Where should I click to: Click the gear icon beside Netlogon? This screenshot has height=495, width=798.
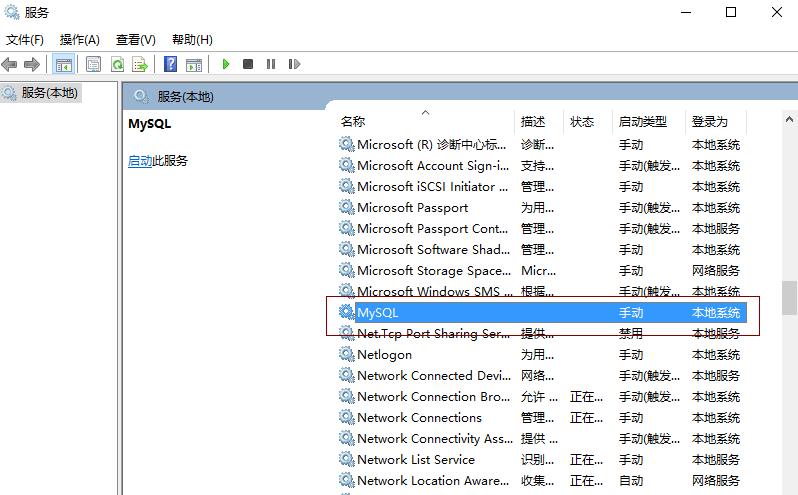coord(347,354)
